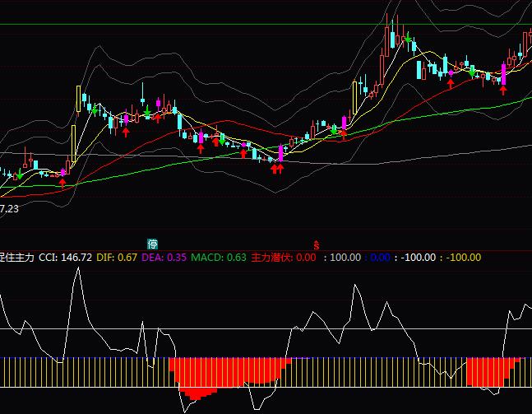Click the highest peak of the CCI line
This screenshot has height=414, width=532.
pos(79,268)
